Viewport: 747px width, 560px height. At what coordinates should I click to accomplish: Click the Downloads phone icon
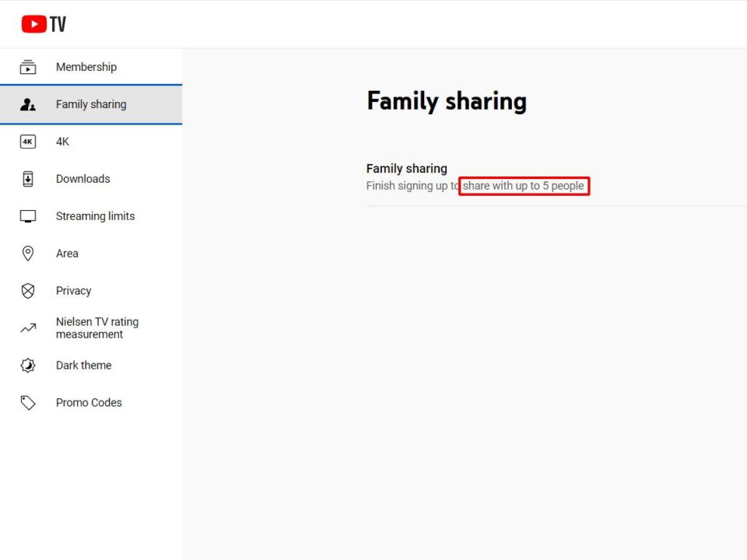click(28, 179)
